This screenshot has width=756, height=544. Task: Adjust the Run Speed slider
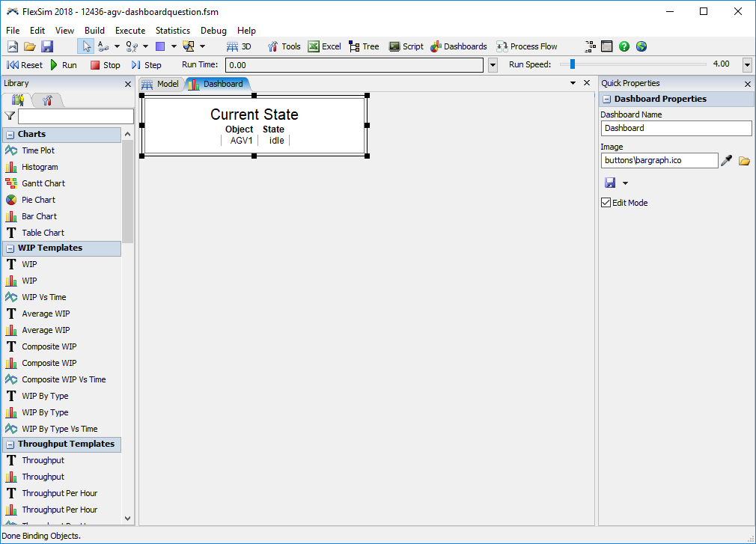point(573,64)
